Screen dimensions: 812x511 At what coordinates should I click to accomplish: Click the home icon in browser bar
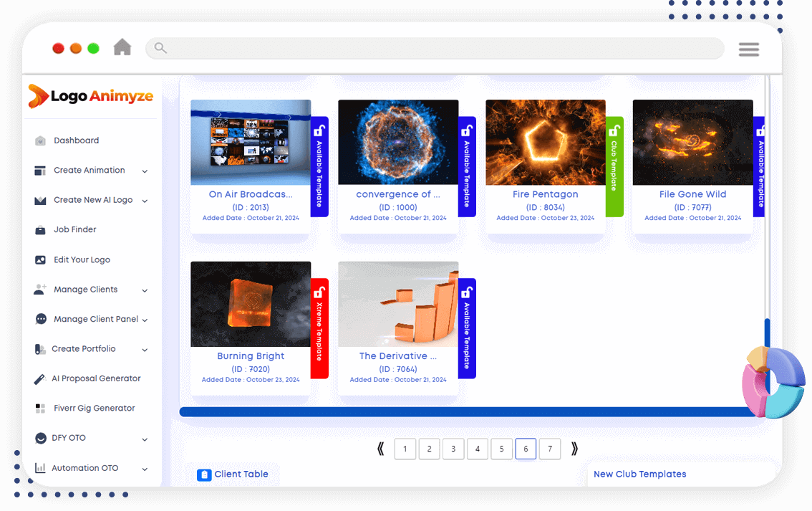coord(122,47)
